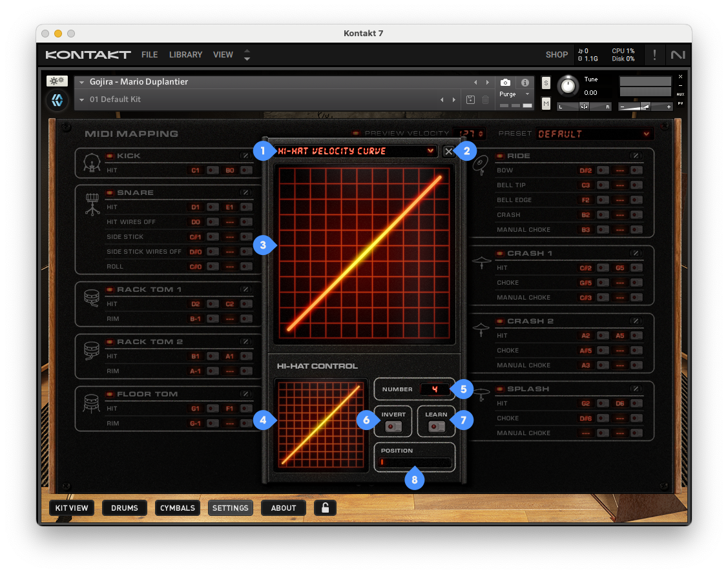Click the Native Instruments logo icon

pyautogui.click(x=678, y=55)
